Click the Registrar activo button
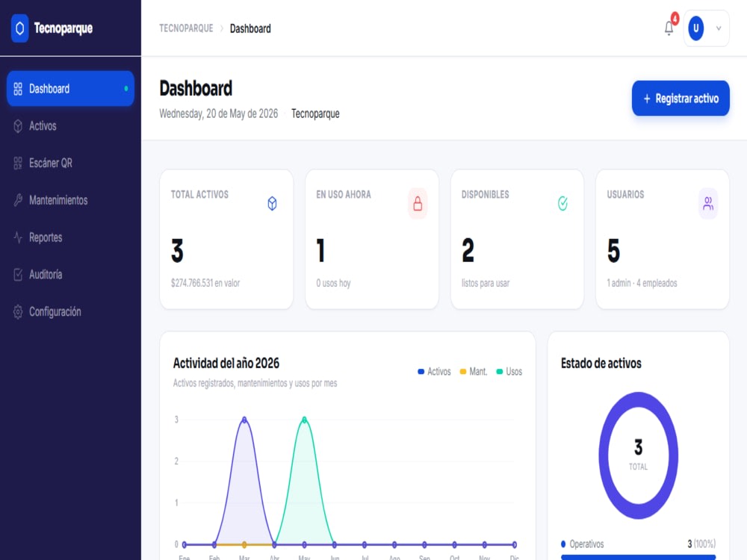The width and height of the screenshot is (747, 560). (x=681, y=98)
